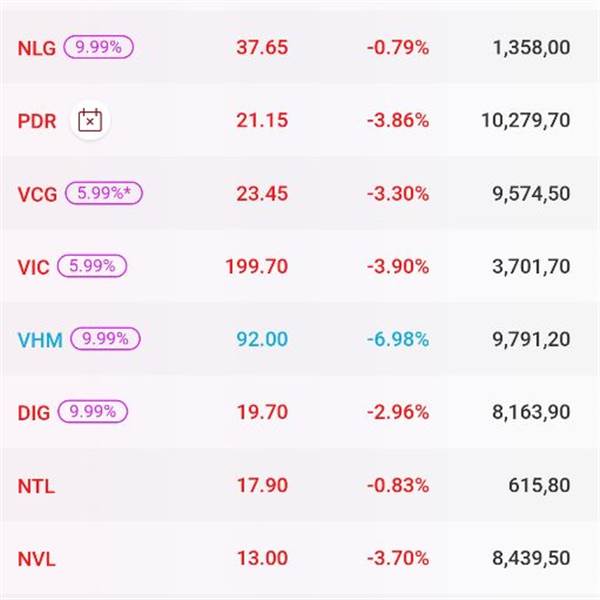
Task: Open the DIG ticker symbol
Action: click(x=34, y=414)
